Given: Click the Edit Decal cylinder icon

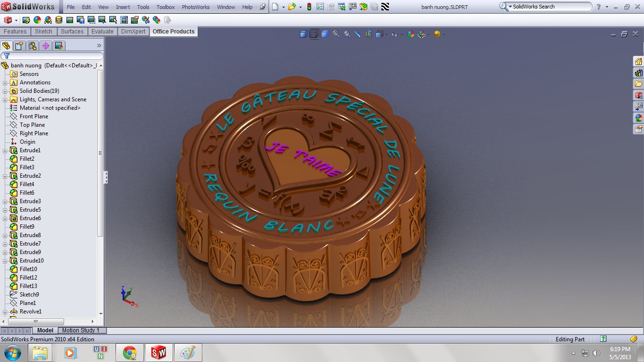Looking at the screenshot, I should click(59, 20).
